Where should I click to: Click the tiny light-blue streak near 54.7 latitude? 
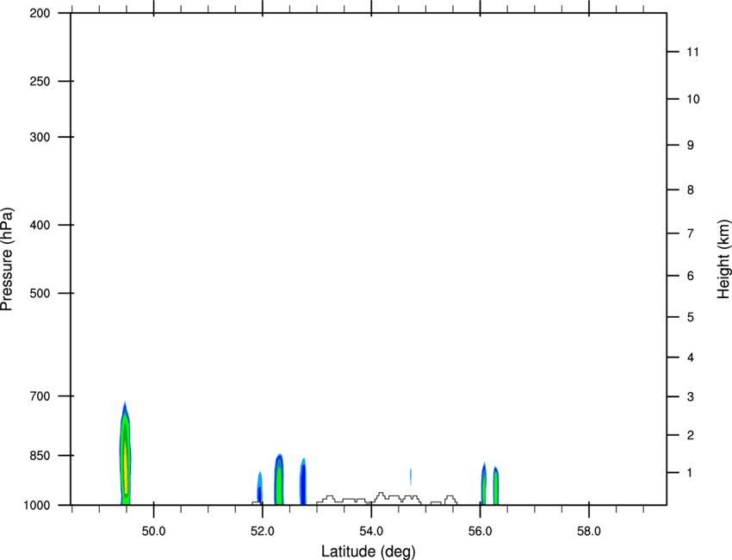click(x=410, y=477)
